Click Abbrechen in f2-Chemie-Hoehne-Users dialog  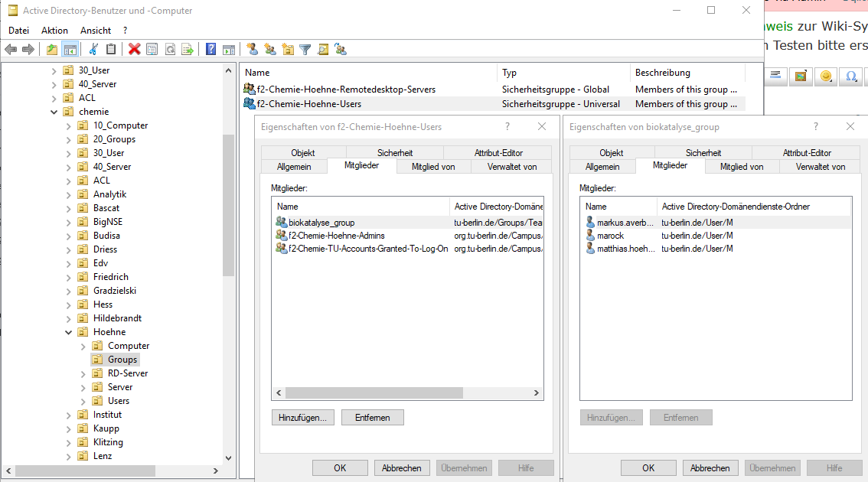pyautogui.click(x=401, y=467)
